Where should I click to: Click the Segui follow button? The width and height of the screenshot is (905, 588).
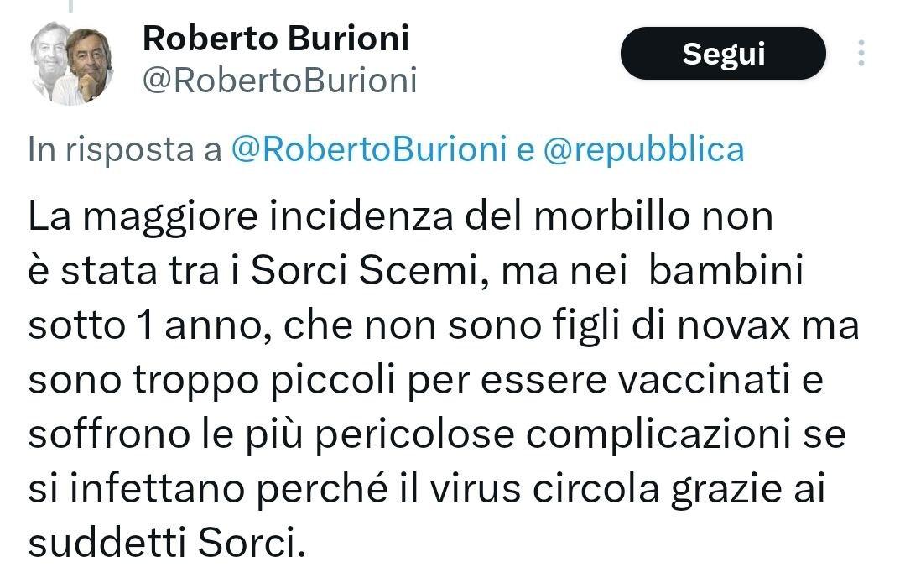point(723,54)
